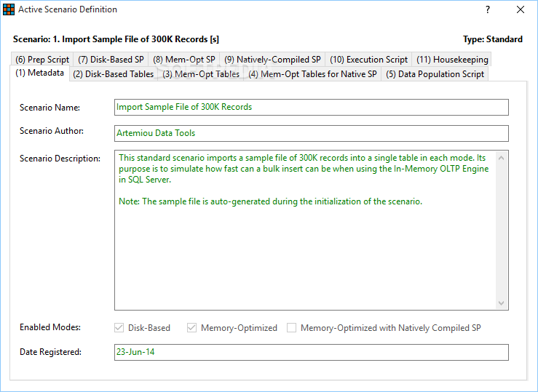Click the description vertical scrollbar track
The width and height of the screenshot is (538, 392).
[502, 231]
